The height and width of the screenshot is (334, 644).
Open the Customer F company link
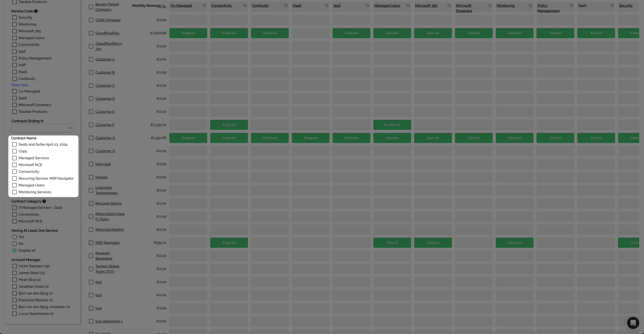pyautogui.click(x=105, y=125)
